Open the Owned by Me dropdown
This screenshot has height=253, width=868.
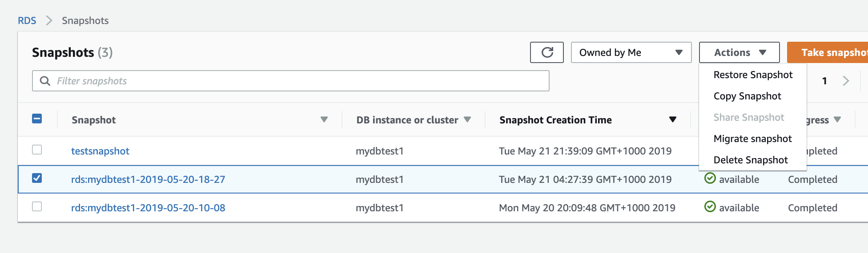(631, 52)
